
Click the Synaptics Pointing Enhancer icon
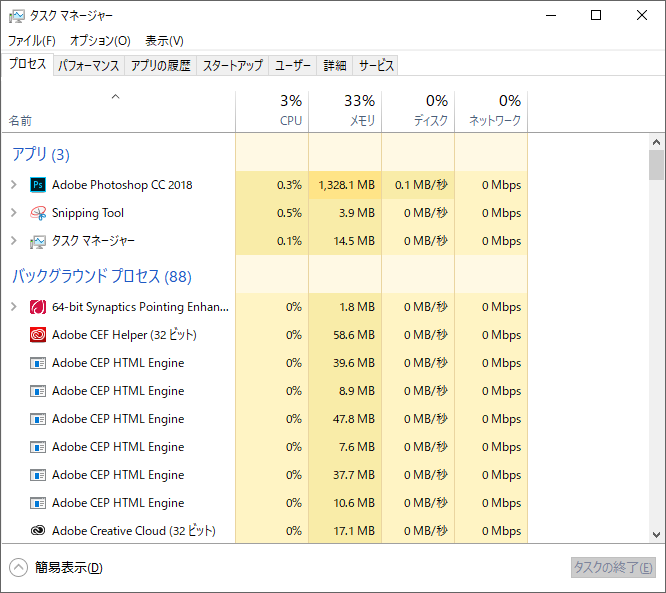[x=38, y=307]
